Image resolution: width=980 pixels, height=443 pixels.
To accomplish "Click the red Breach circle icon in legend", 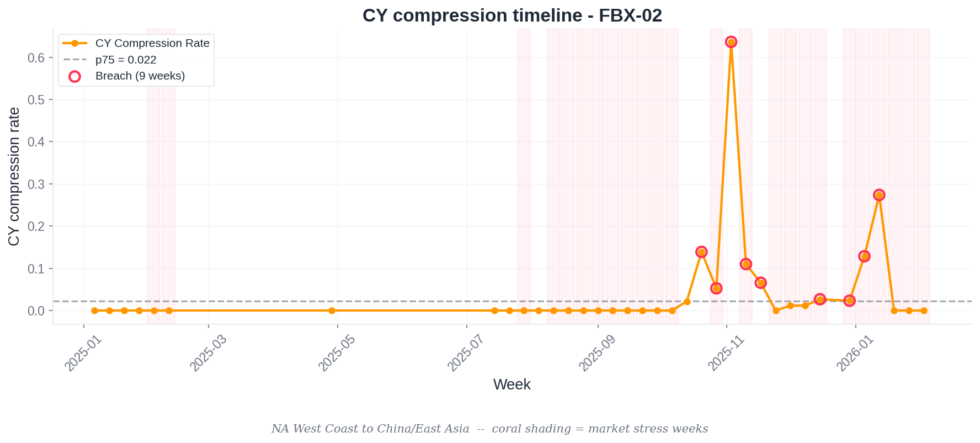I will [74, 76].
